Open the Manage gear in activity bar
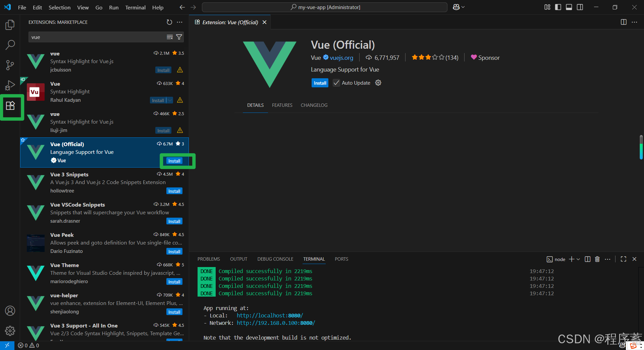Image resolution: width=644 pixels, height=350 pixels. point(10,331)
